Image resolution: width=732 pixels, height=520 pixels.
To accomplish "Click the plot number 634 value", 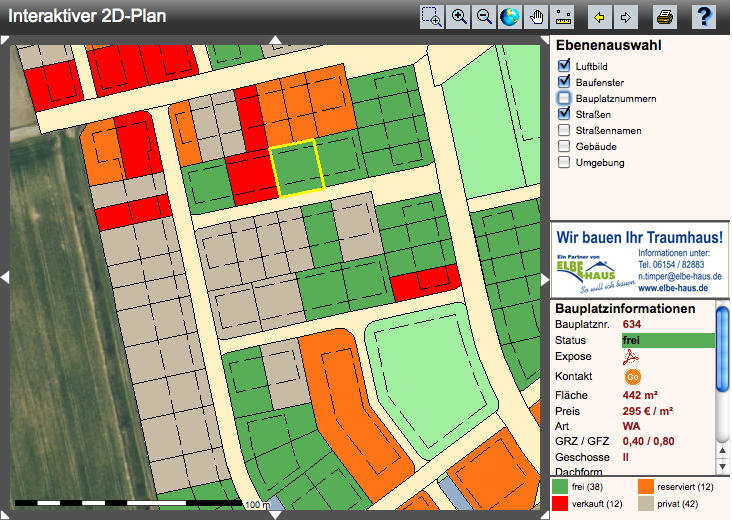I will pyautogui.click(x=632, y=324).
